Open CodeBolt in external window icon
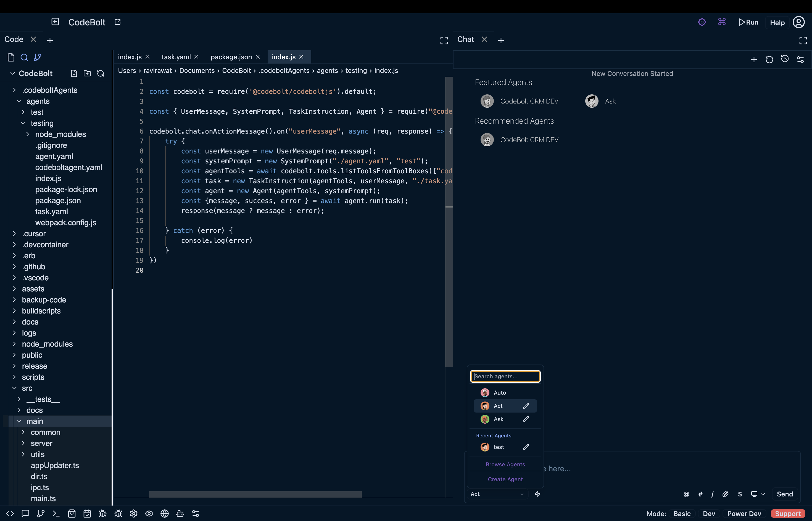This screenshot has height=521, width=812. [117, 22]
